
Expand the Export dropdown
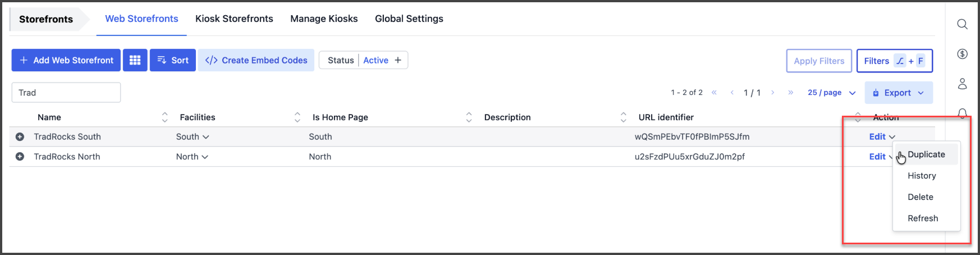899,93
